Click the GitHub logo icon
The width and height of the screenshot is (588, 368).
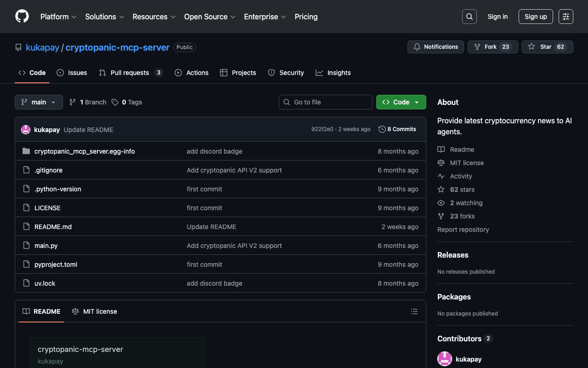point(22,17)
